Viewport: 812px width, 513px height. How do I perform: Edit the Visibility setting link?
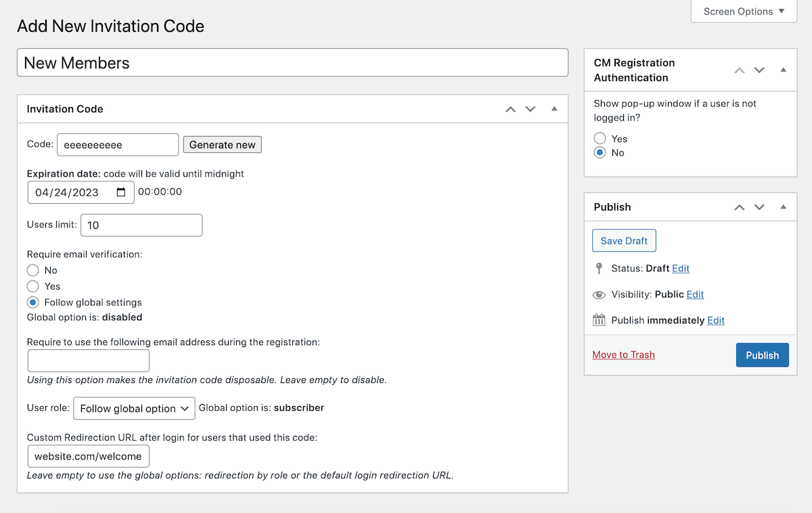point(695,294)
